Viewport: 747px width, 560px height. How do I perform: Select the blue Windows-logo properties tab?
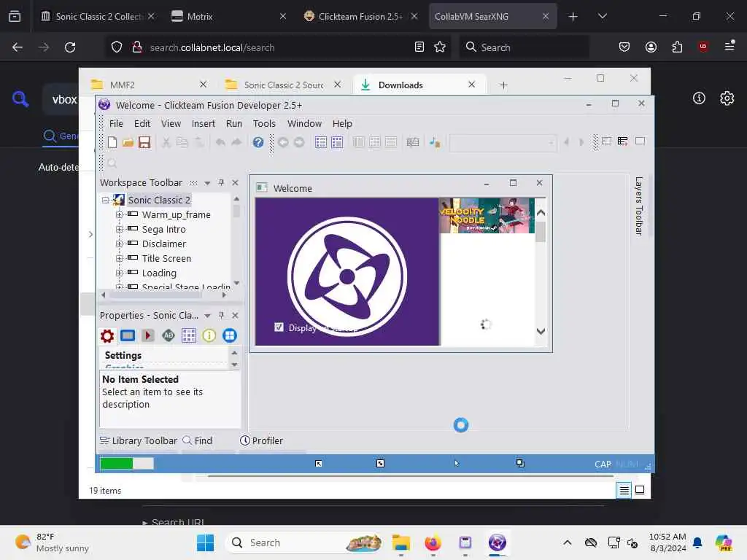tap(230, 335)
